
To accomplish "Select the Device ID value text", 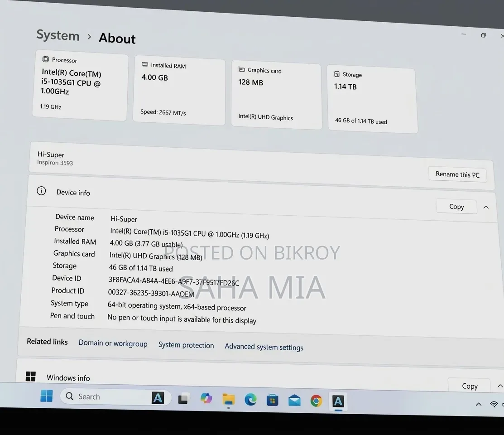I will pos(173,281).
